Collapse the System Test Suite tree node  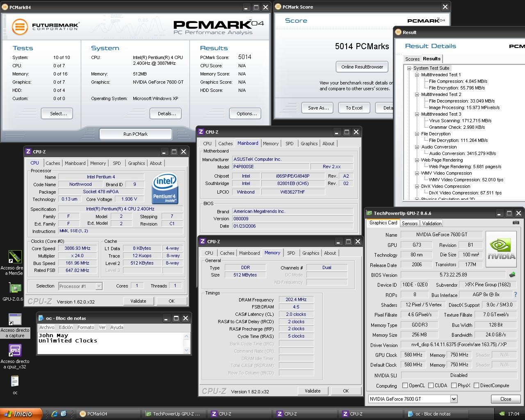(409, 68)
